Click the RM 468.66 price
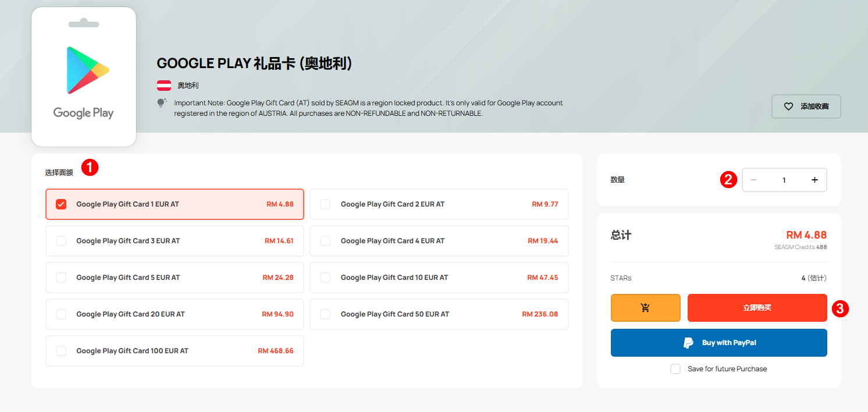Image resolution: width=868 pixels, height=412 pixels. pos(276,351)
